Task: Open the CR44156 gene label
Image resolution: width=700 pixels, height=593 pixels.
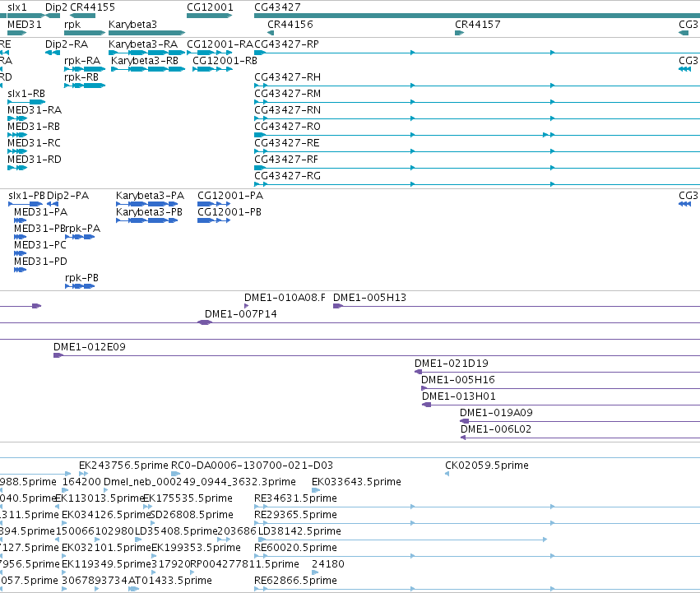Action: 290,25
